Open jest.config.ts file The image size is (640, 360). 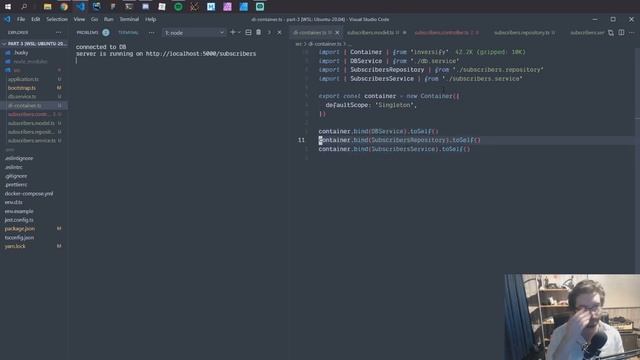(19, 220)
